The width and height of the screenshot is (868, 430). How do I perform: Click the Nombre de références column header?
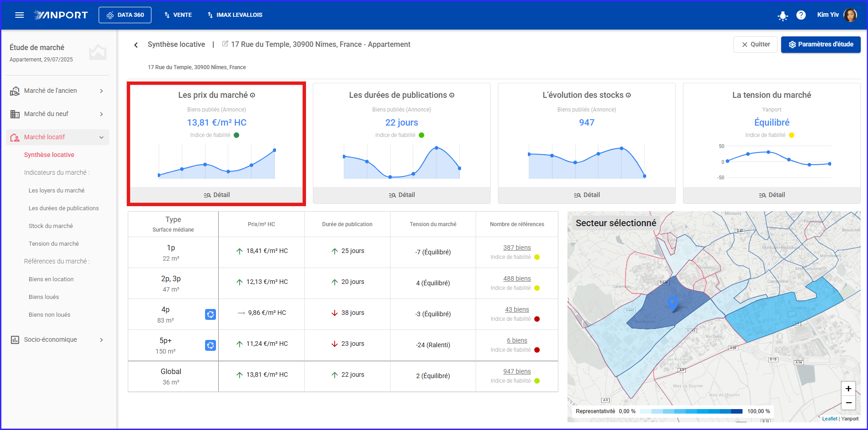click(517, 224)
